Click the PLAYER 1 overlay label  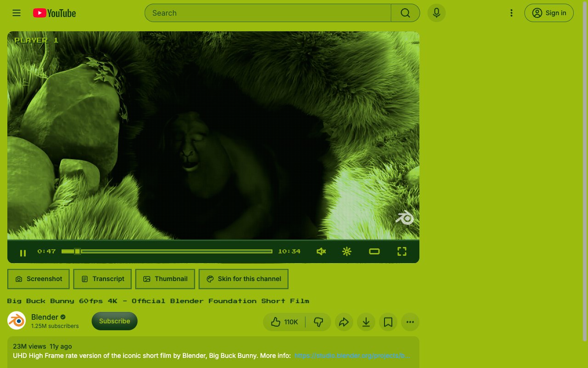tap(36, 40)
